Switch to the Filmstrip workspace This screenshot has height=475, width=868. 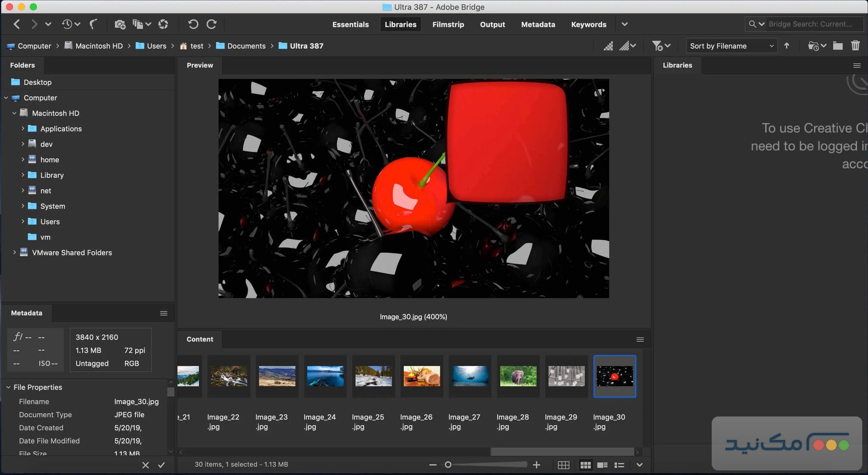(x=448, y=24)
